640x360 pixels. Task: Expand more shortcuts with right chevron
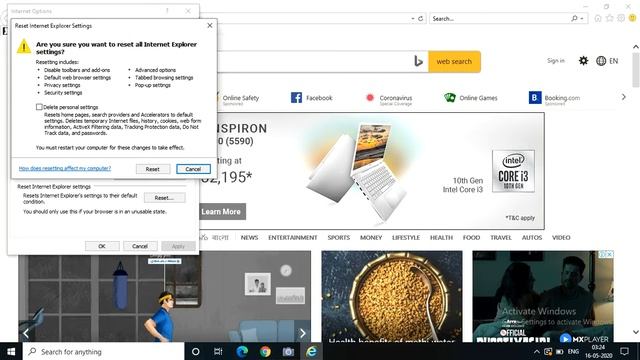[x=623, y=97]
